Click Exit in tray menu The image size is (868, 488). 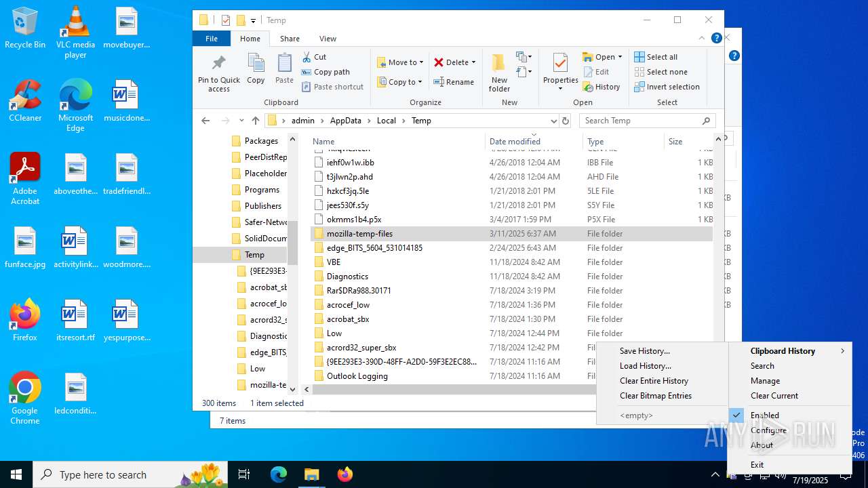[757, 465]
